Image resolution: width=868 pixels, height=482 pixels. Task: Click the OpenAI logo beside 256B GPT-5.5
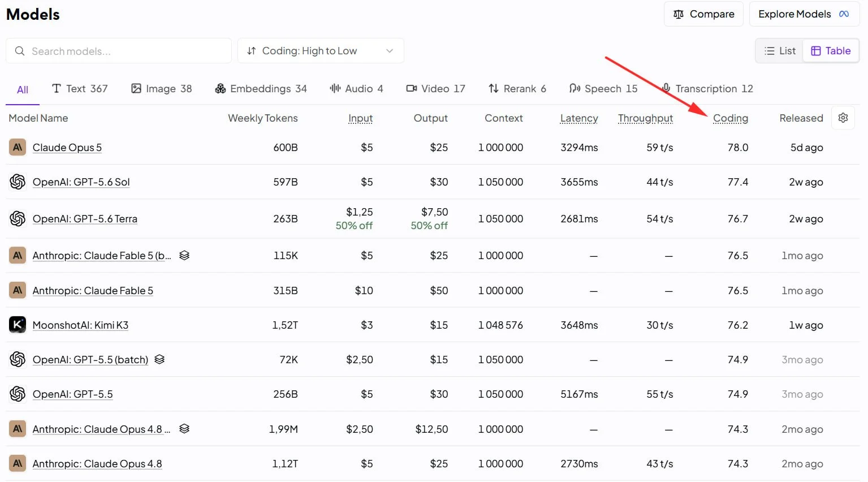click(18, 394)
